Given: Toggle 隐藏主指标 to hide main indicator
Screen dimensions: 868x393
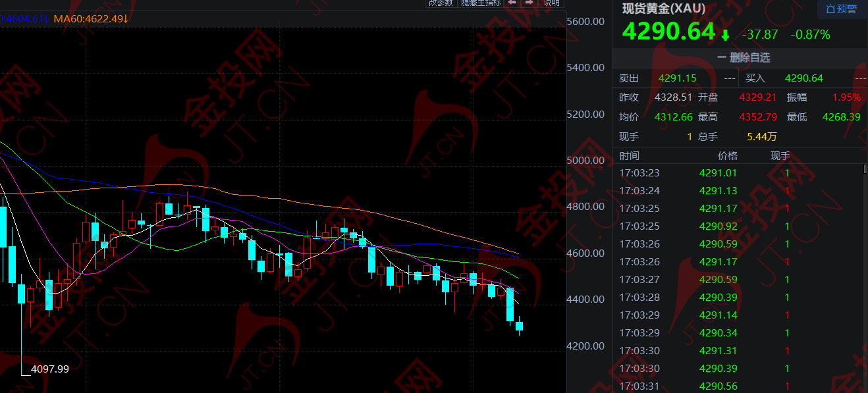Looking at the screenshot, I should [x=481, y=3].
